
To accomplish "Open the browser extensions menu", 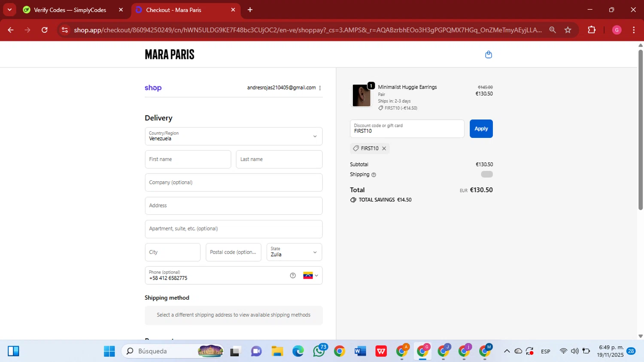I will (x=592, y=30).
